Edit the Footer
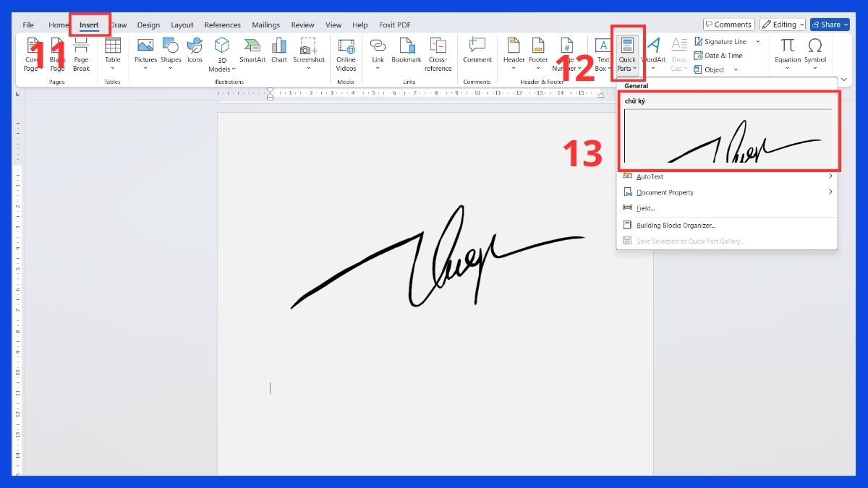The height and width of the screenshot is (488, 868). (x=538, y=54)
